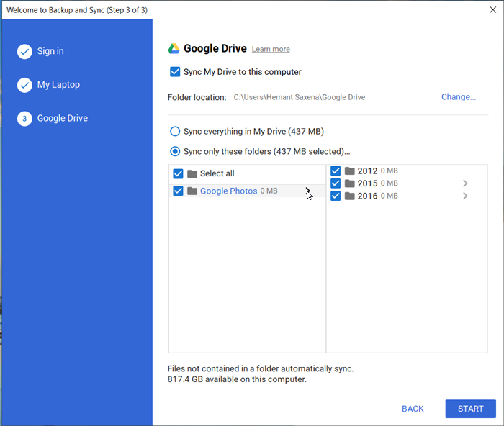The width and height of the screenshot is (504, 426).
Task: Uncheck the Google Photos folder checkbox
Action: [x=179, y=191]
